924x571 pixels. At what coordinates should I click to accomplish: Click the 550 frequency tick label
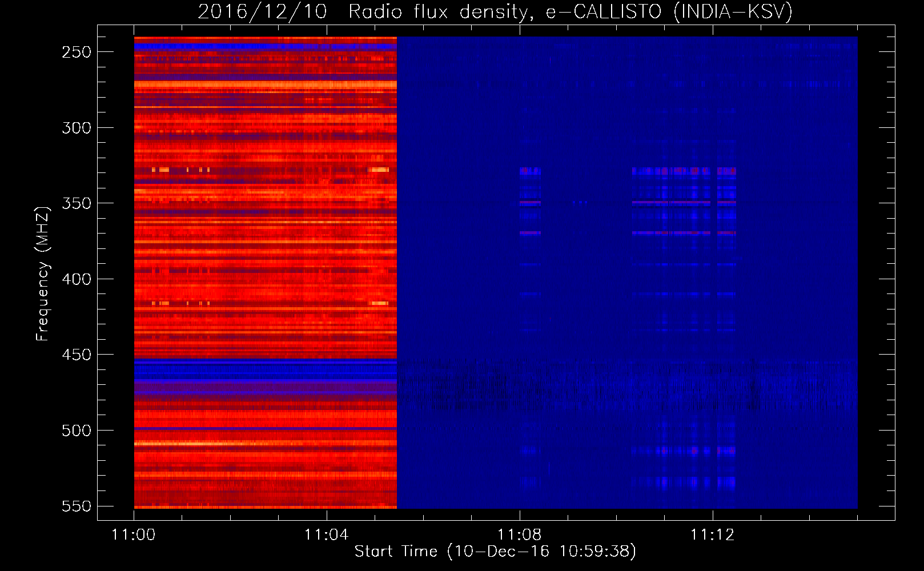(x=77, y=506)
